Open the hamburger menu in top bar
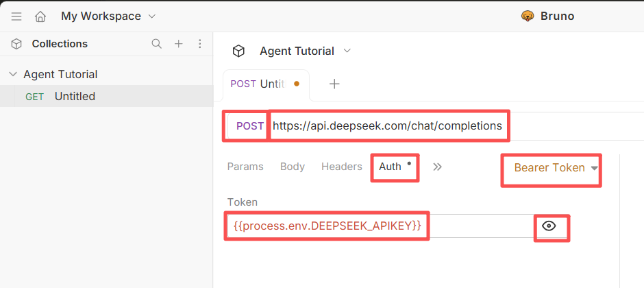This screenshot has width=644, height=288. pyautogui.click(x=16, y=16)
